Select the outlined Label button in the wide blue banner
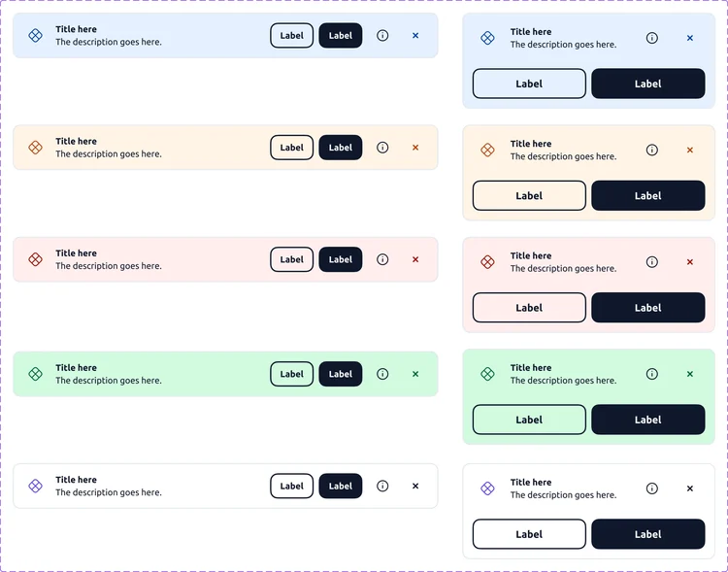This screenshot has height=572, width=728. click(x=291, y=35)
